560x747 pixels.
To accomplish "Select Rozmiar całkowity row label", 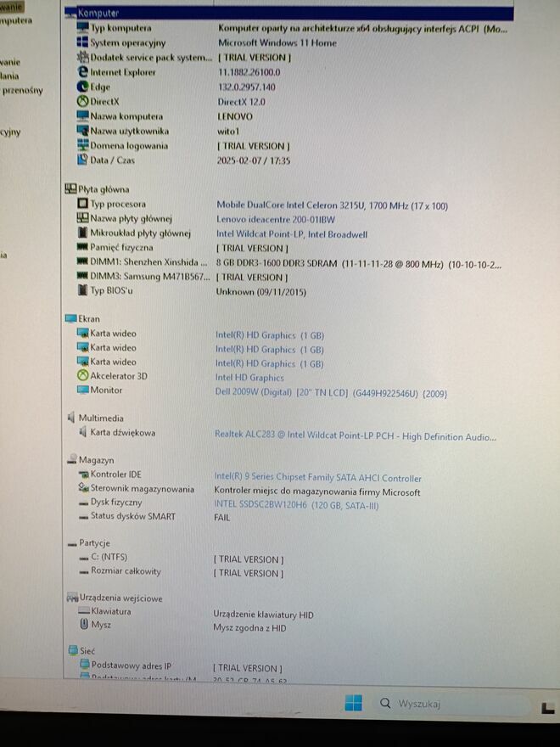I will click(x=126, y=570).
